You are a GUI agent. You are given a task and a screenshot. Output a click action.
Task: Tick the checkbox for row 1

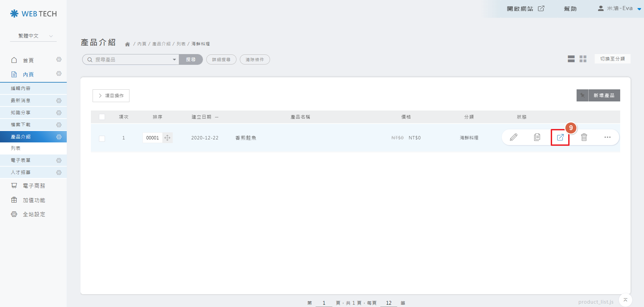tap(102, 138)
